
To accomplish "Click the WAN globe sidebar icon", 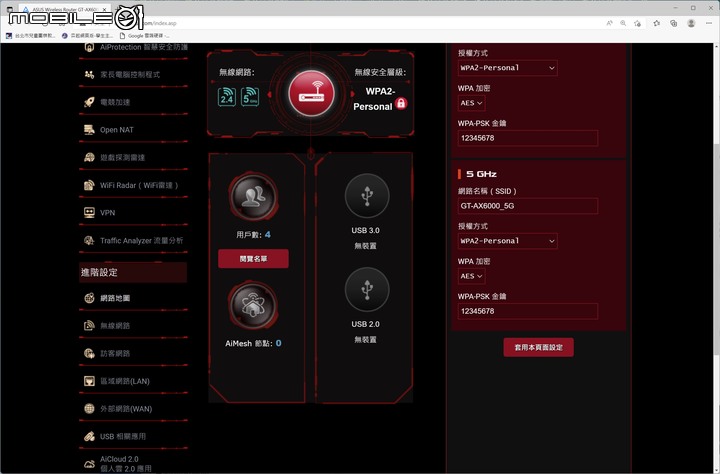I will point(89,409).
